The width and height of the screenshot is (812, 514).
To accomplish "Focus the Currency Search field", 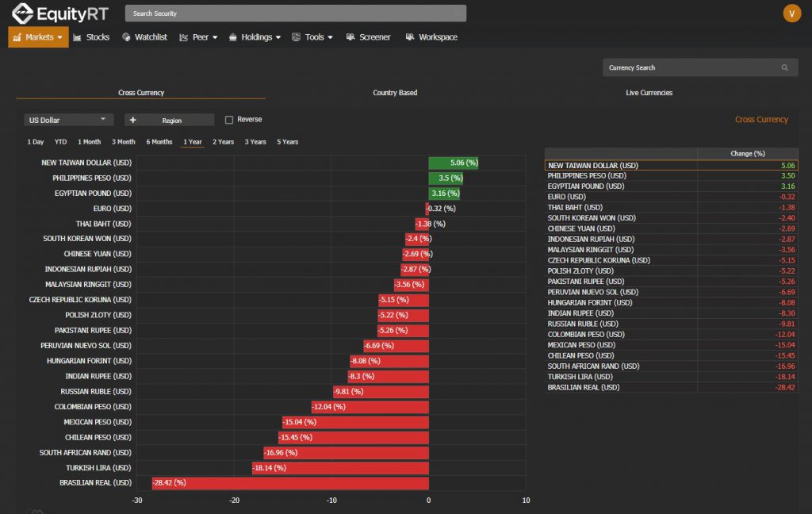I will [700, 68].
